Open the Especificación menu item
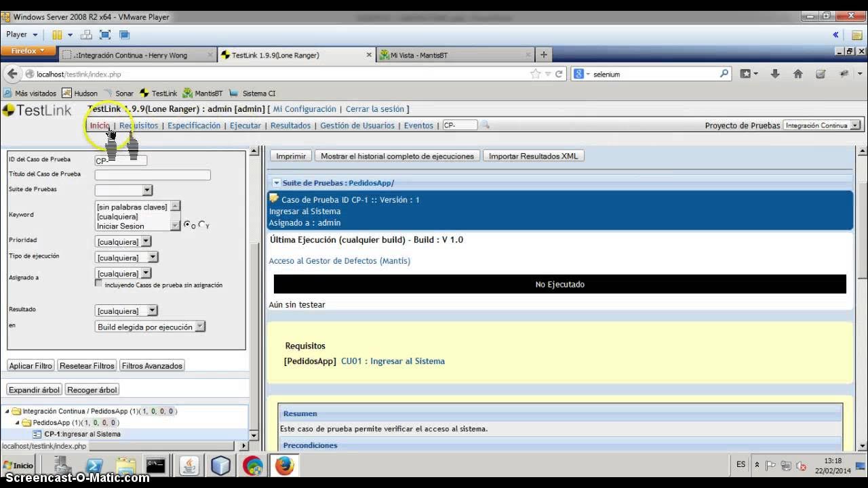 pyautogui.click(x=194, y=125)
